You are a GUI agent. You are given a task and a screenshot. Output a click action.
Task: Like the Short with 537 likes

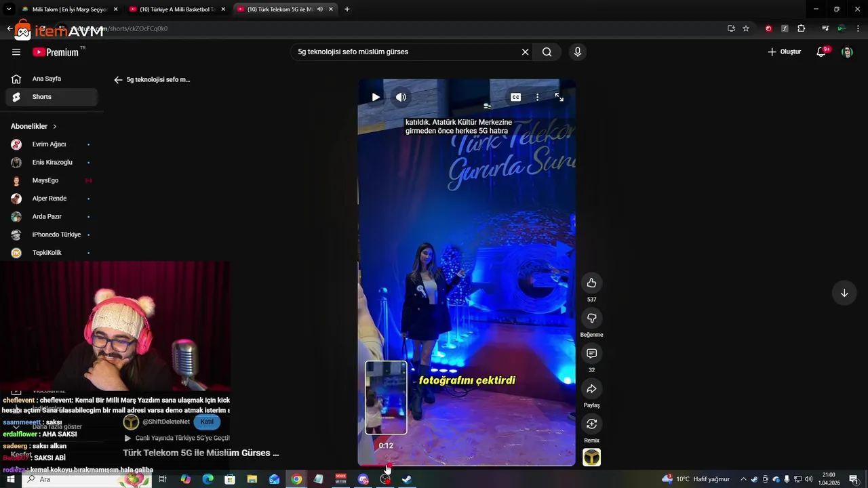point(591,283)
